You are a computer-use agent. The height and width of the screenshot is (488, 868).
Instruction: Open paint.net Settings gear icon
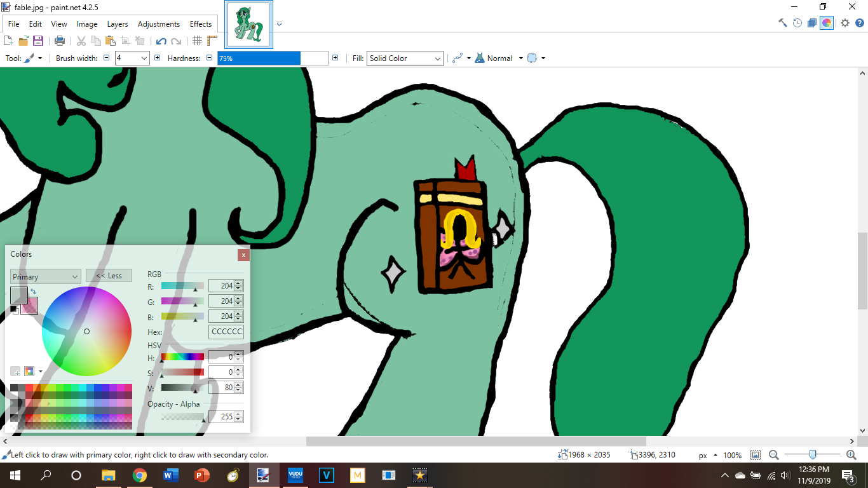845,23
